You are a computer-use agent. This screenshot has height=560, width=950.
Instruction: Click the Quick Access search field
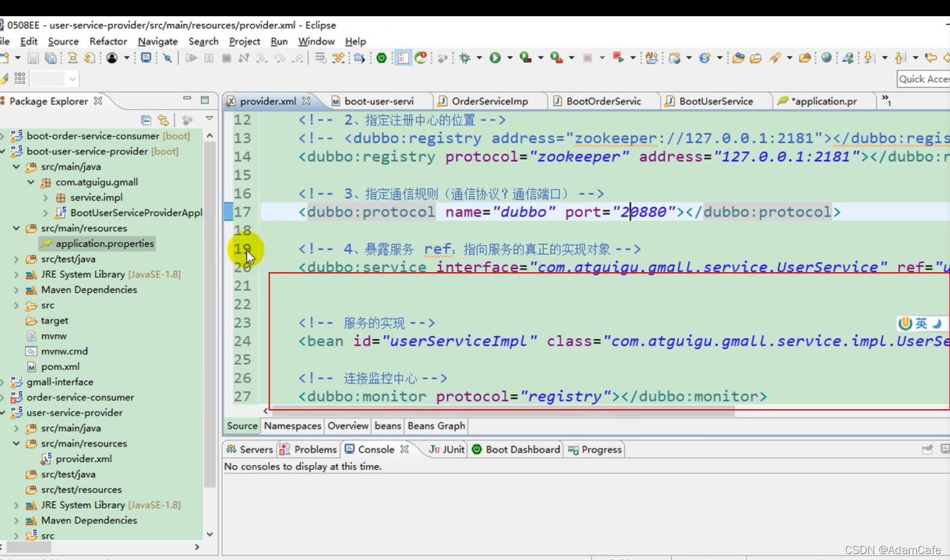coord(924,79)
